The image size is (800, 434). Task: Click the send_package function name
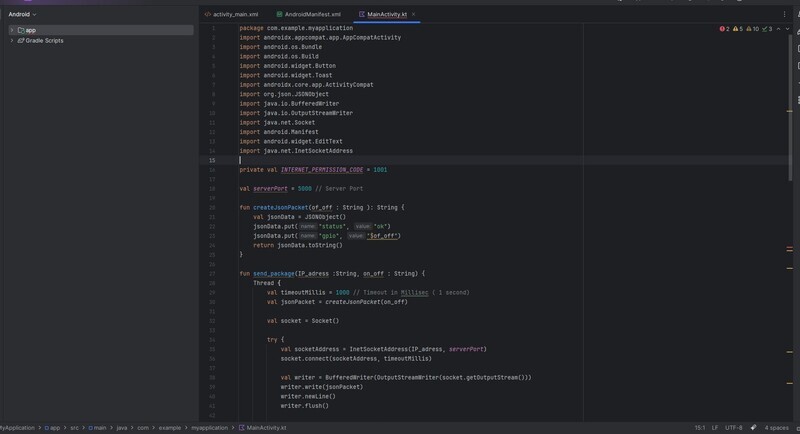(273, 274)
